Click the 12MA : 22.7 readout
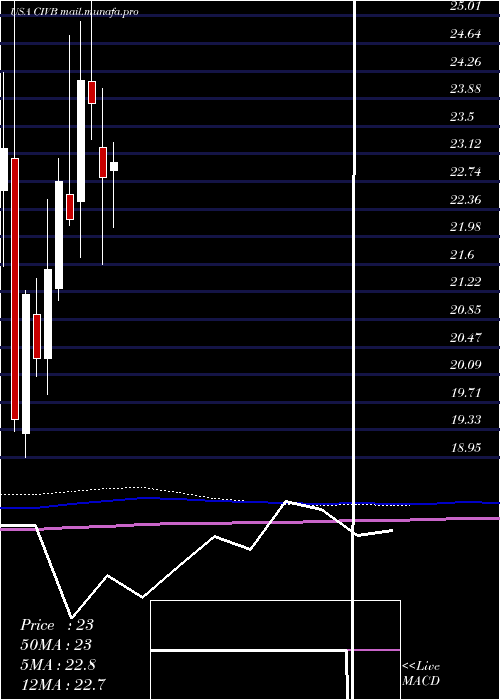 [63, 684]
